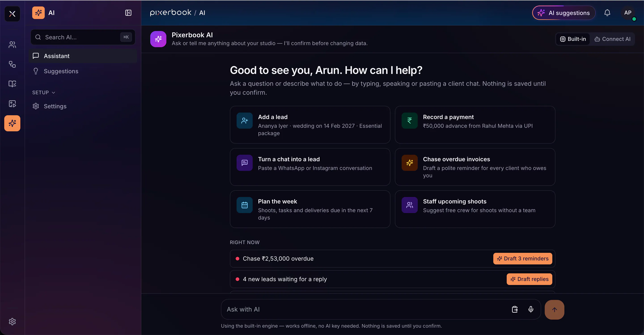The height and width of the screenshot is (335, 644).
Task: Click the paste clipboard icon in input
Action: [x=515, y=309]
